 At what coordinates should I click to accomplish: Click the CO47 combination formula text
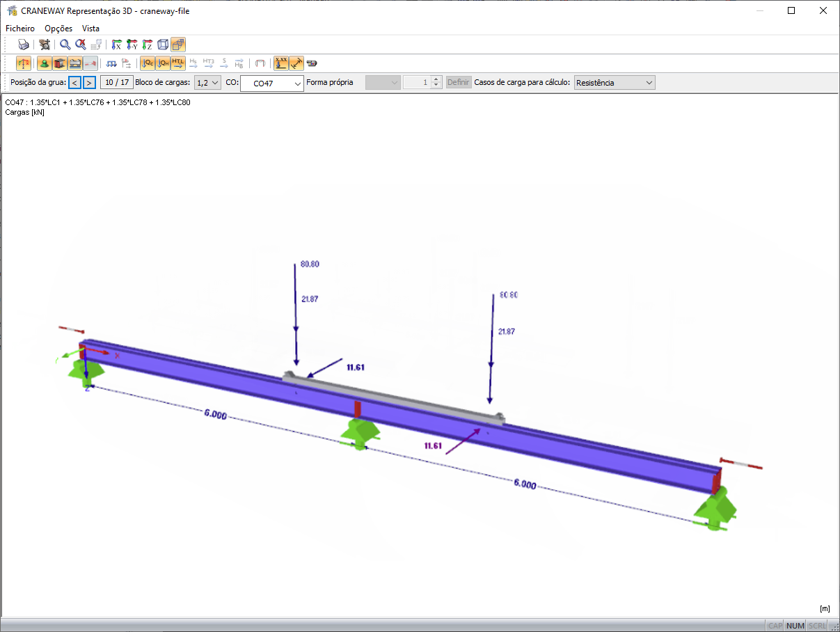(x=97, y=102)
